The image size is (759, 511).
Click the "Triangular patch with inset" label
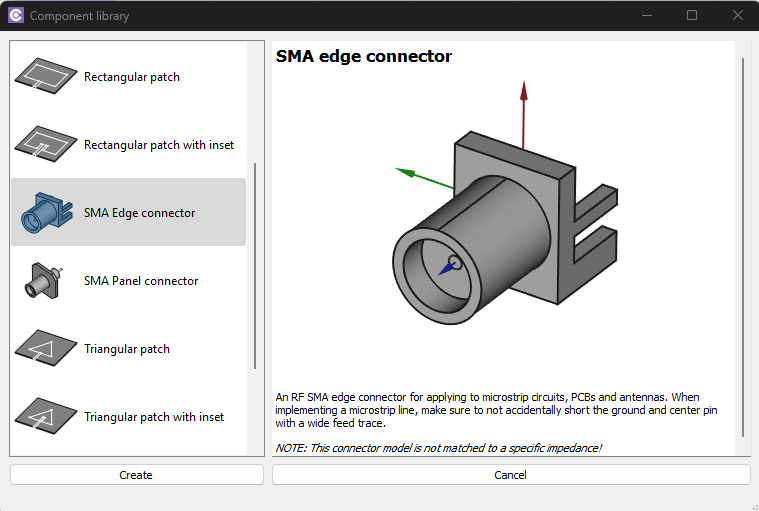[154, 417]
